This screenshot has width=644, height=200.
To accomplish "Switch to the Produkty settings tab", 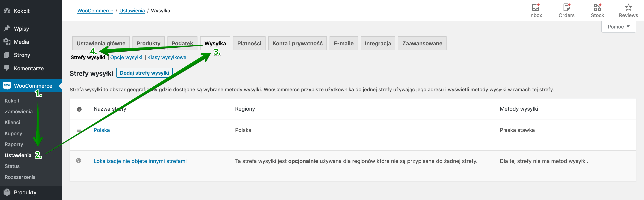I will click(x=149, y=43).
